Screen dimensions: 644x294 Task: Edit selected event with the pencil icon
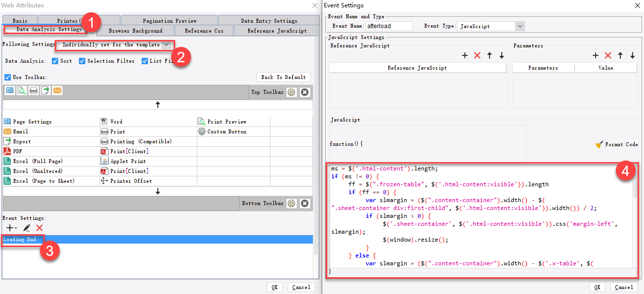[x=27, y=228]
